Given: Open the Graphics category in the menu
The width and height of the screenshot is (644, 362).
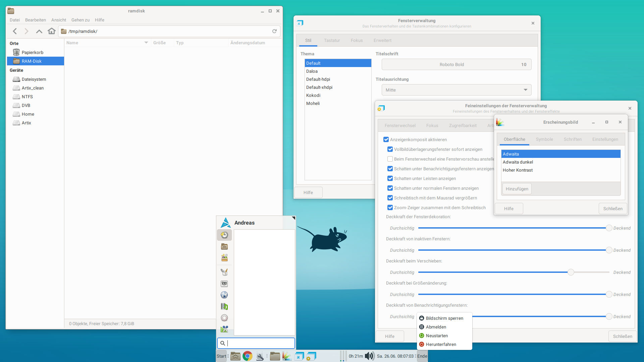Looking at the screenshot, I should pyautogui.click(x=224, y=272).
